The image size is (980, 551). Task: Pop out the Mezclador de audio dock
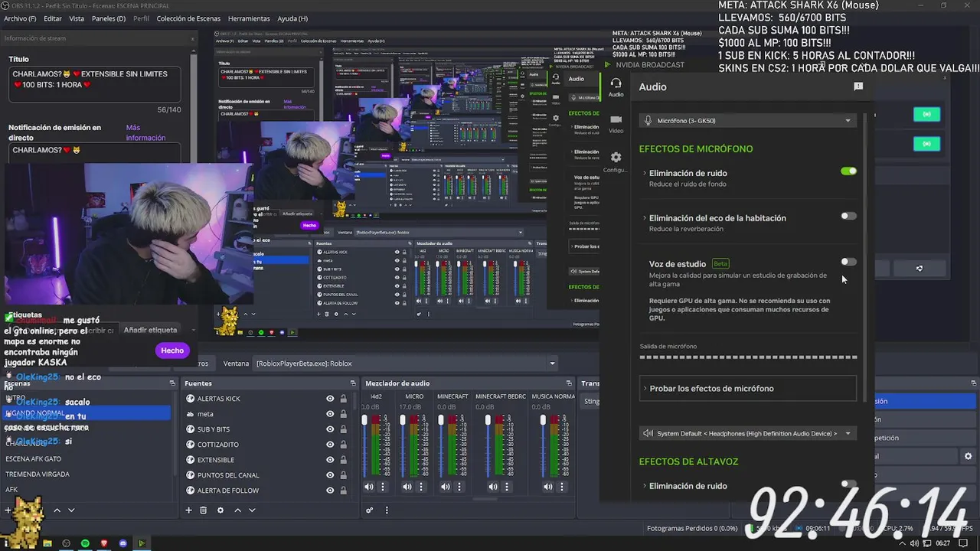(x=567, y=383)
